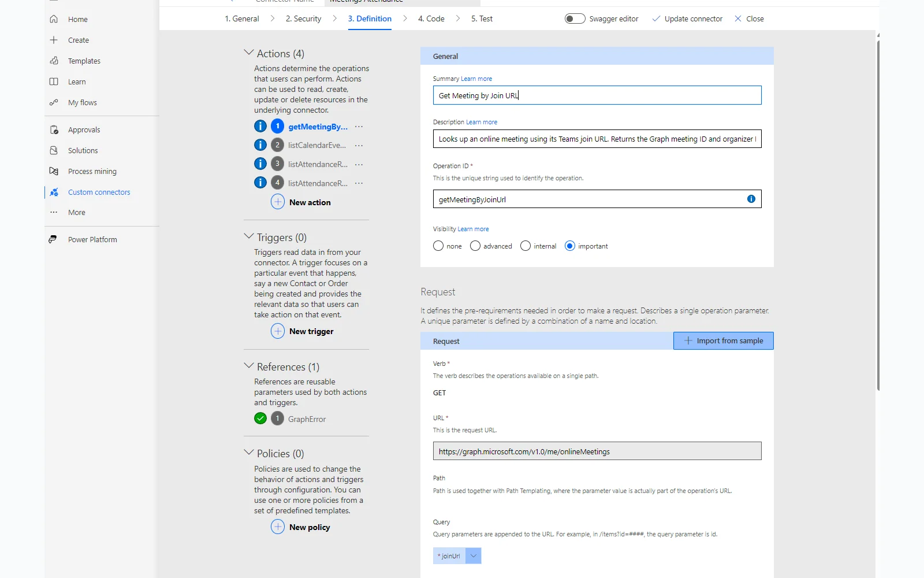Click the Create plus icon
Image resolution: width=924 pixels, height=578 pixels.
[x=54, y=40]
